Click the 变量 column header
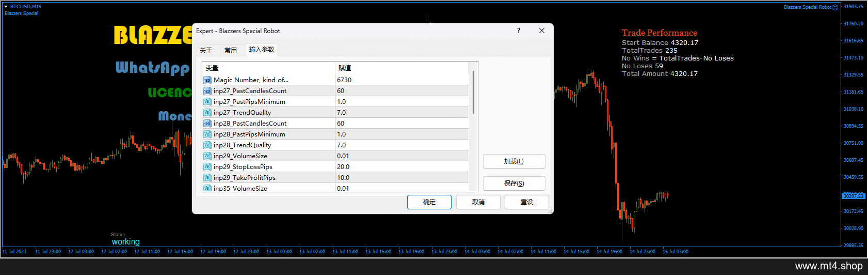Screen dimensions: 868x275 click(269, 68)
